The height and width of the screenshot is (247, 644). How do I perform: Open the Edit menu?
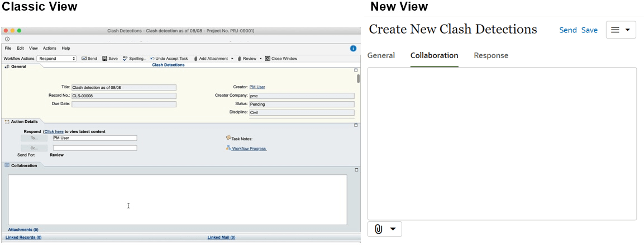[20, 49]
